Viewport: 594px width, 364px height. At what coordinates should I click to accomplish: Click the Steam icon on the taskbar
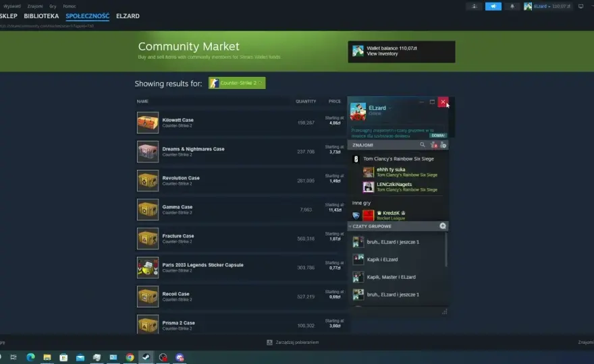pos(146,357)
